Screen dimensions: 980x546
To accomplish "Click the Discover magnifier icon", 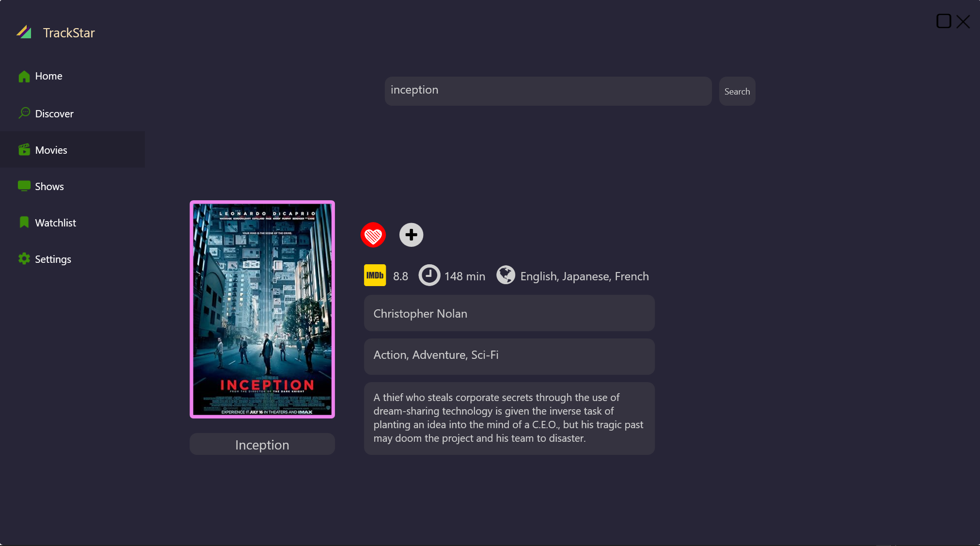I will (24, 113).
